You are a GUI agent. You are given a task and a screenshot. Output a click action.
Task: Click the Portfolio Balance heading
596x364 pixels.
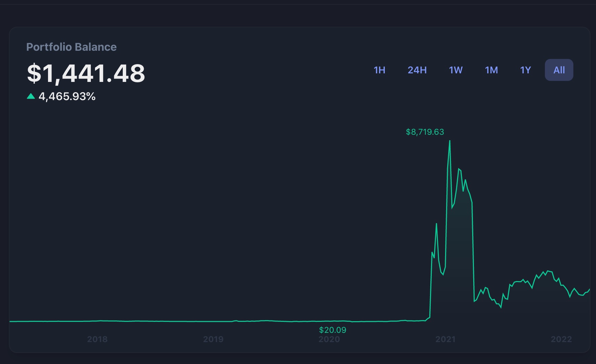[71, 47]
